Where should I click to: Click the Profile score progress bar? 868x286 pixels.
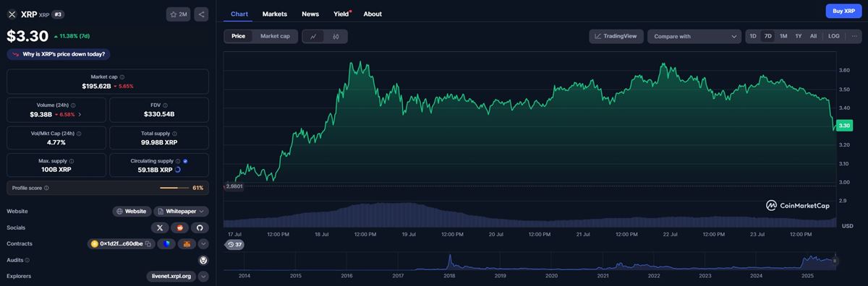point(174,188)
